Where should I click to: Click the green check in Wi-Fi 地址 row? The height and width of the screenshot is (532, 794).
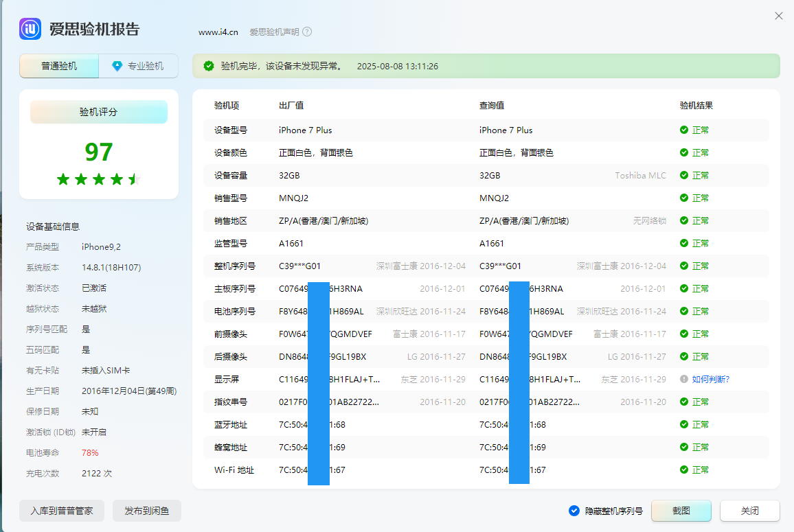point(684,470)
